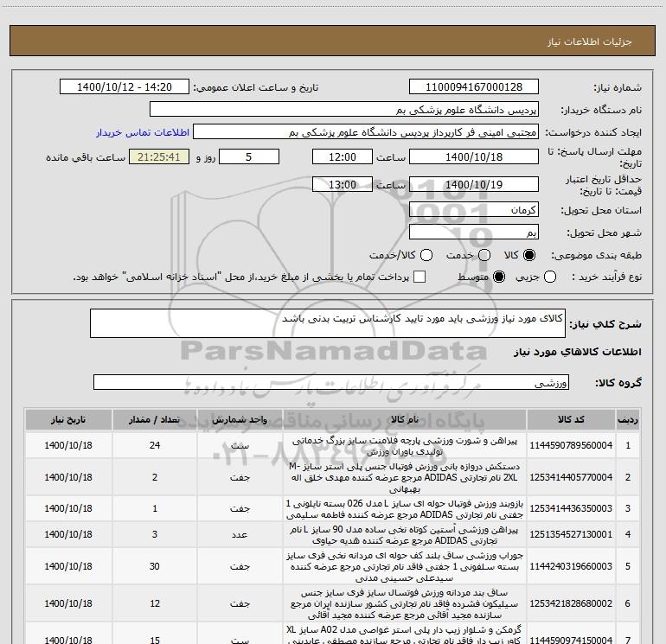Click item code 1144590789560004
The image size is (666, 644).
571,445
